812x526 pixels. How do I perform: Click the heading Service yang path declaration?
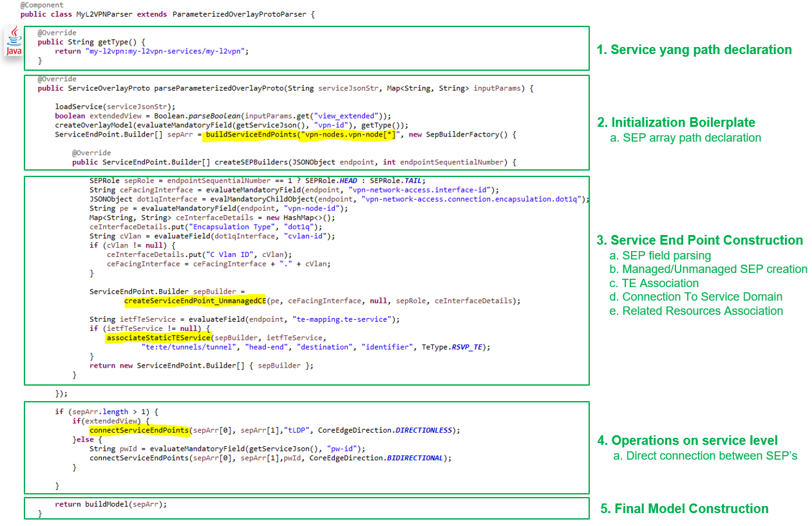pyautogui.click(x=694, y=50)
